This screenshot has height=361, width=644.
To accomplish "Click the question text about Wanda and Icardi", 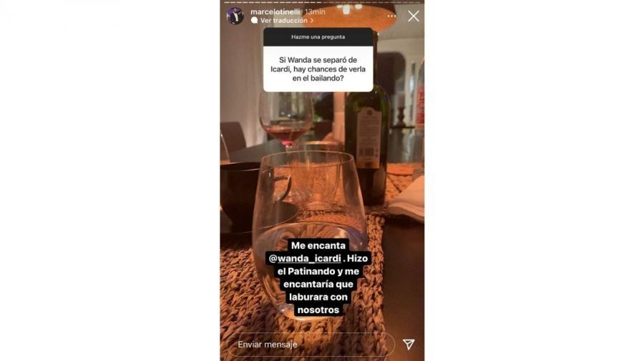I will point(318,69).
